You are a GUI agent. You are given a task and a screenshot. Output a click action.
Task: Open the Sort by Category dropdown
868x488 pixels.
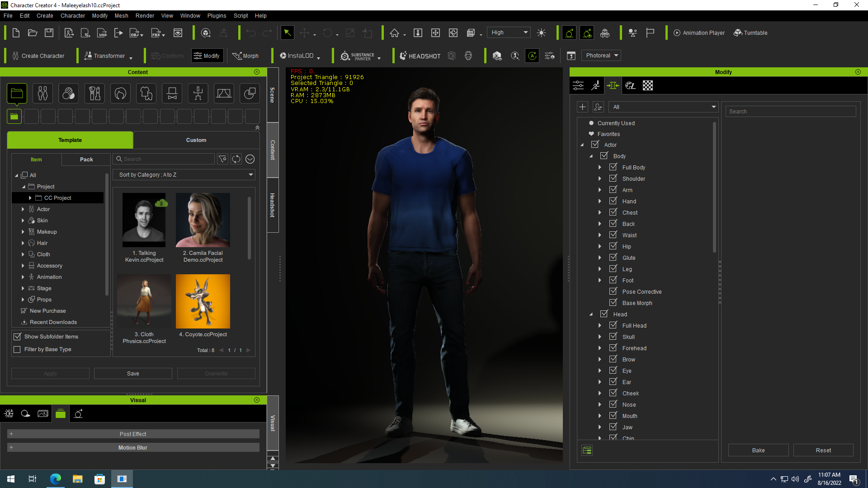(x=185, y=175)
